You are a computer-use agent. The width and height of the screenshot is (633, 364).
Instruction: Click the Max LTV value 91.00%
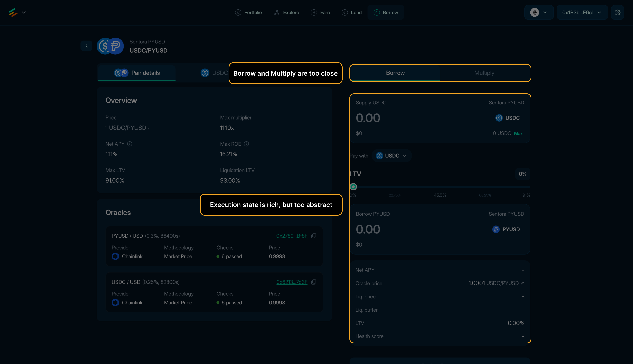[115, 181]
